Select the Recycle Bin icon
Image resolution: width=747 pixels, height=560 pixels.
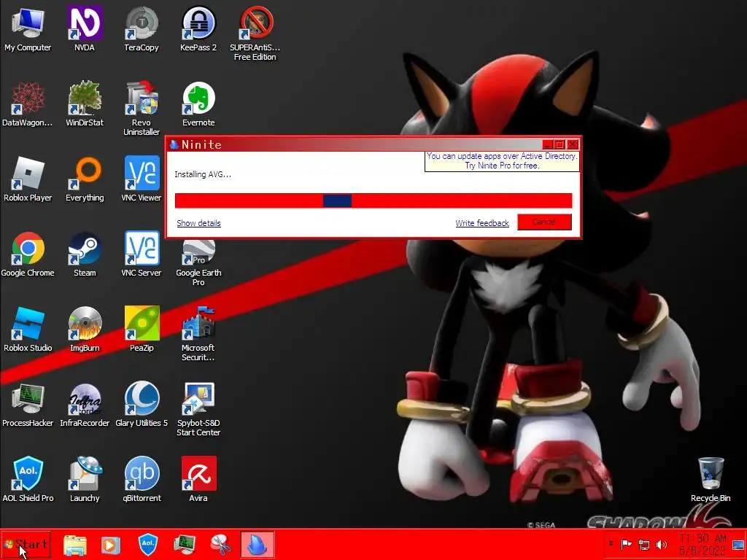(711, 480)
